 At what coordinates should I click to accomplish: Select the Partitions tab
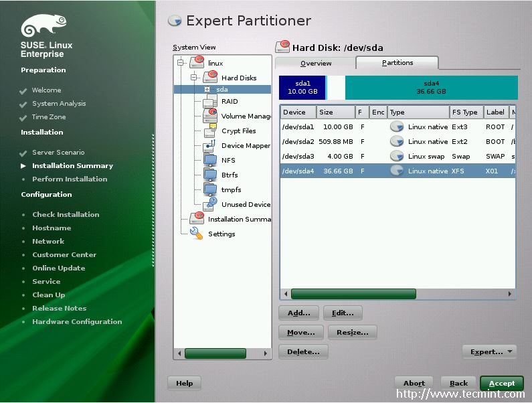click(397, 62)
